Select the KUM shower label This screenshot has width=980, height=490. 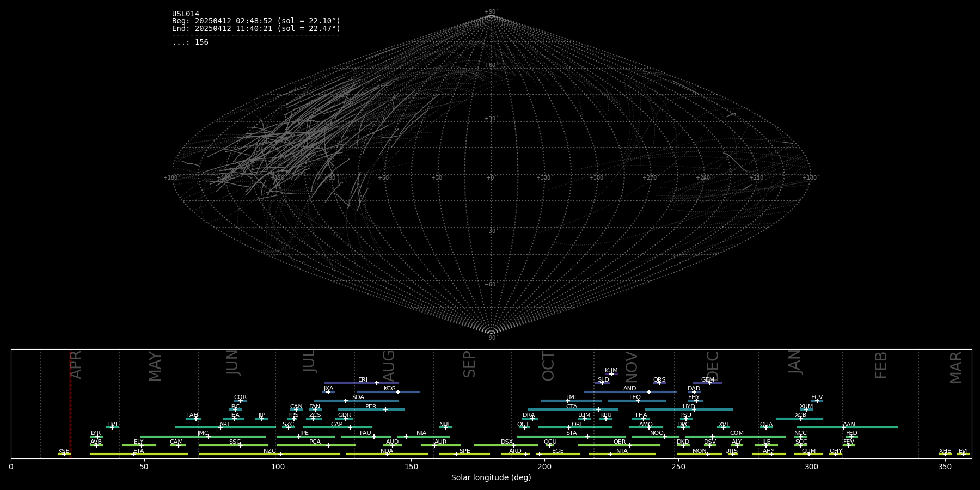coord(611,371)
